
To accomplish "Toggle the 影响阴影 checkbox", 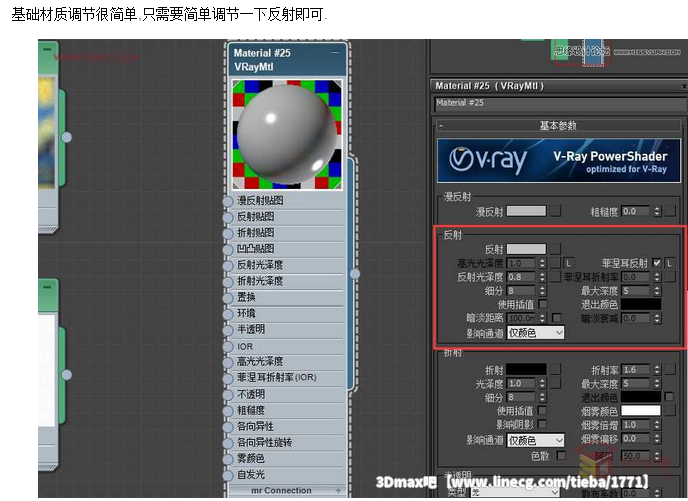I will coord(543,424).
